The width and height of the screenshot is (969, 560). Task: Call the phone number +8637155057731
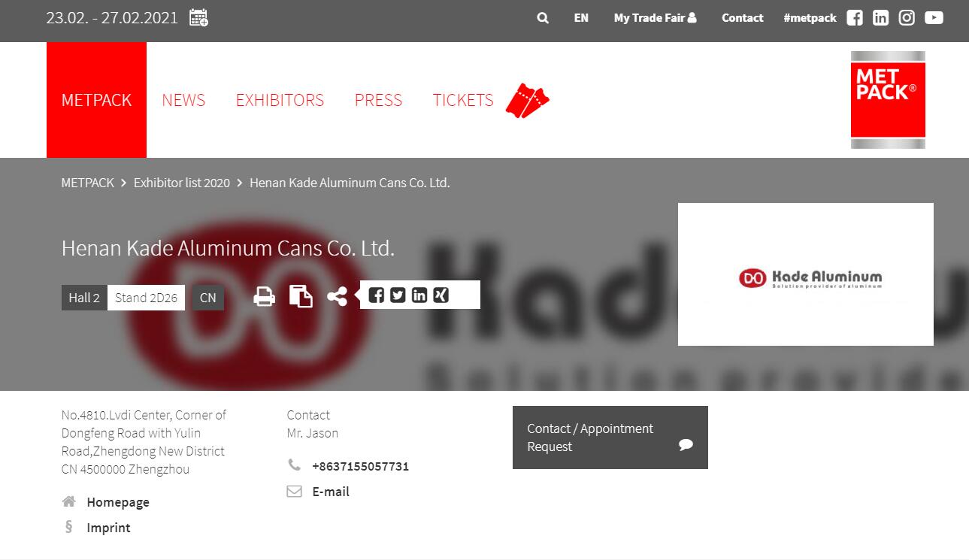361,466
